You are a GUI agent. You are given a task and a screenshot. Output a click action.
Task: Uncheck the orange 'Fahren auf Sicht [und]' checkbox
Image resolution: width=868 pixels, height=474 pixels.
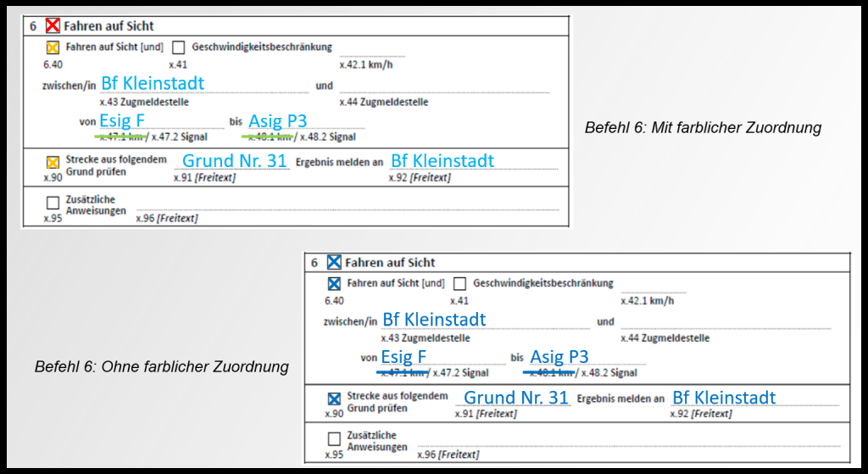pos(53,48)
